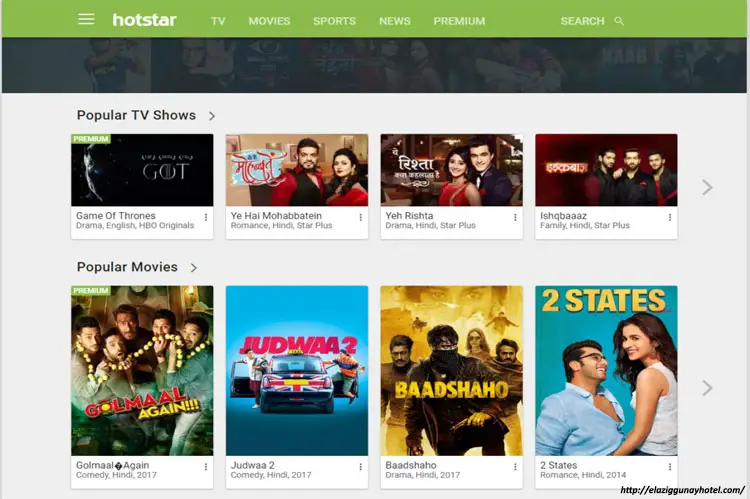Select the Game Of Thrones thumbnail
The height and width of the screenshot is (499, 750).
142,170
